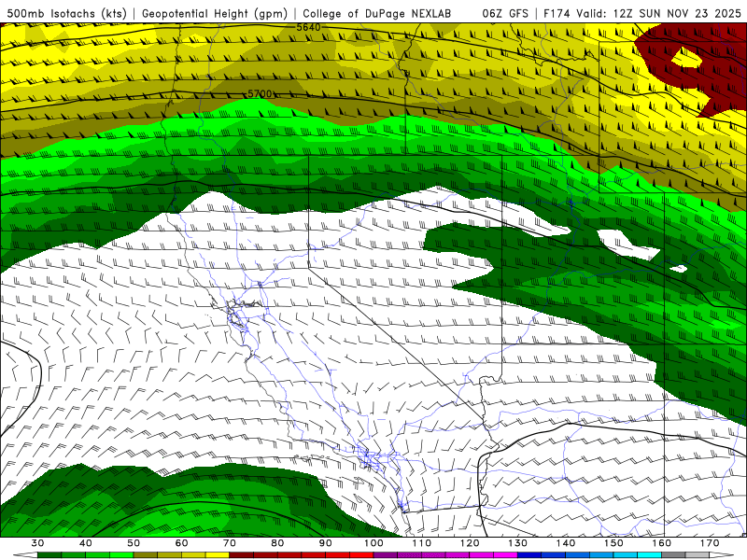Select the dark gray swatch starting at 160
The height and width of the screenshot is (560, 747).
673,555
